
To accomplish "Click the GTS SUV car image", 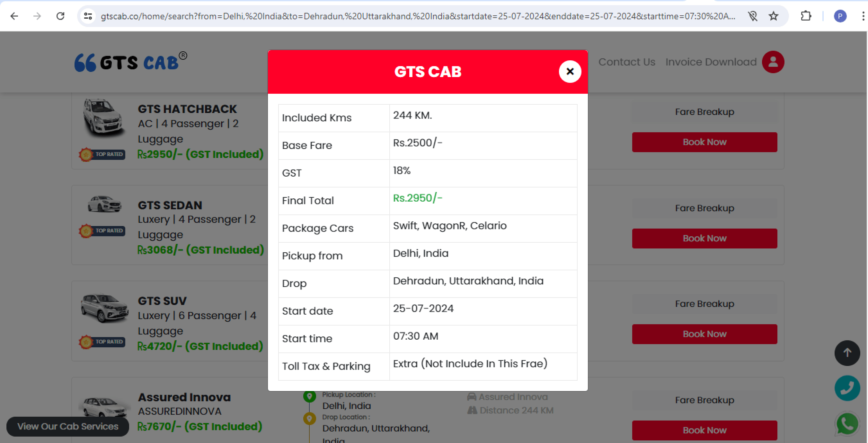I will (x=104, y=308).
